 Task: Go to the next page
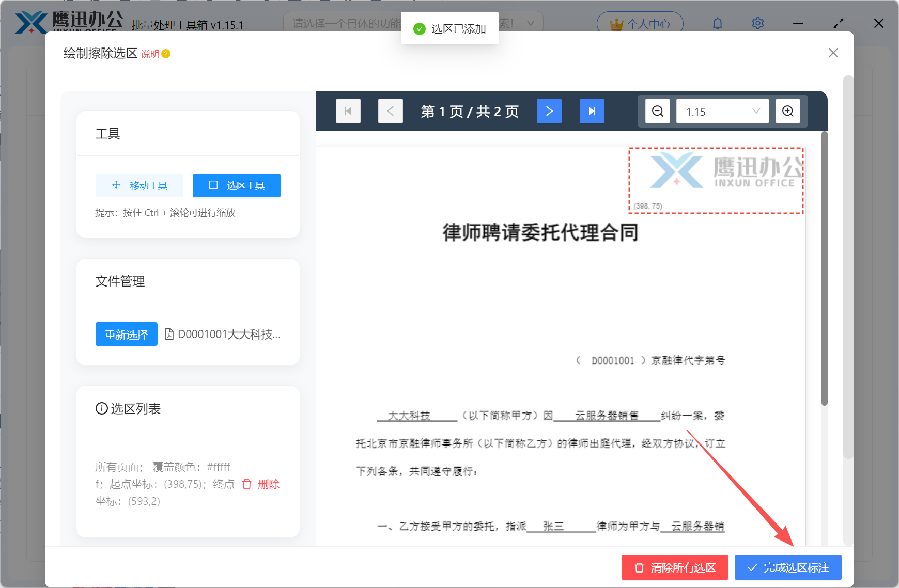pos(549,111)
